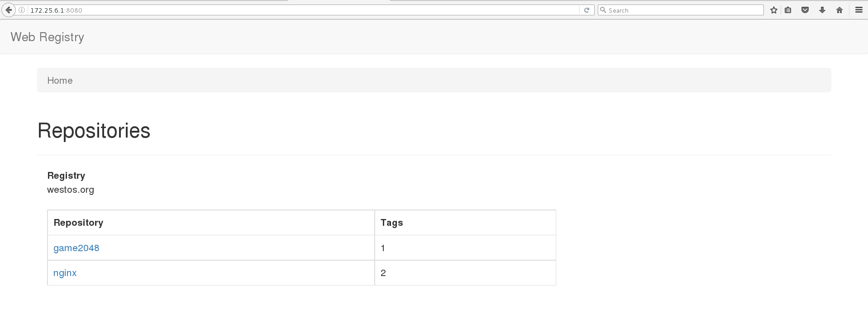Open the Firefox hamburger menu
868x319 pixels.
tap(858, 10)
